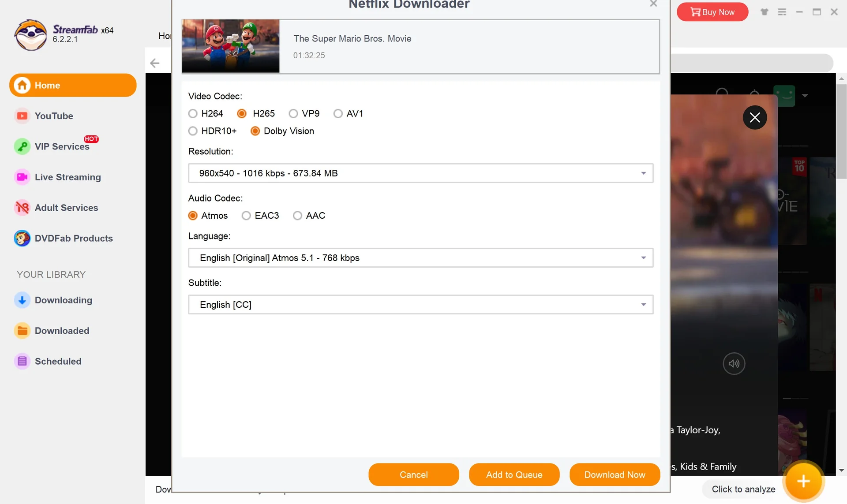847x504 pixels.
Task: Click the green Netflix profile avatar
Action: coord(784,96)
